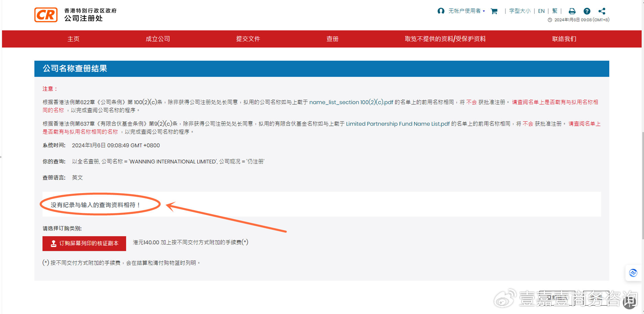644x314 pixels.
Task: Open the shopping cart icon
Action: point(494,11)
